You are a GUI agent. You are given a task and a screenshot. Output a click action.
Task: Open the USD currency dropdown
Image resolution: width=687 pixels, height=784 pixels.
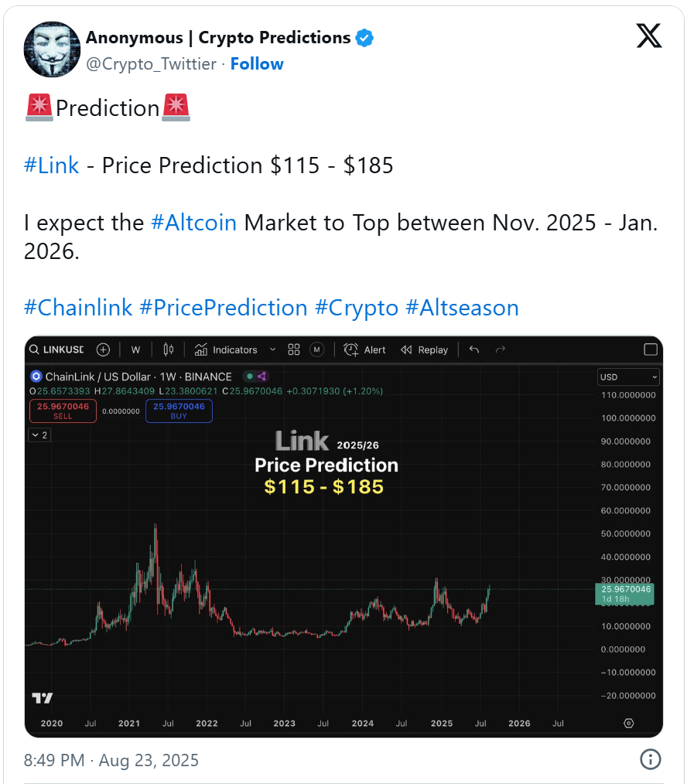(x=628, y=377)
